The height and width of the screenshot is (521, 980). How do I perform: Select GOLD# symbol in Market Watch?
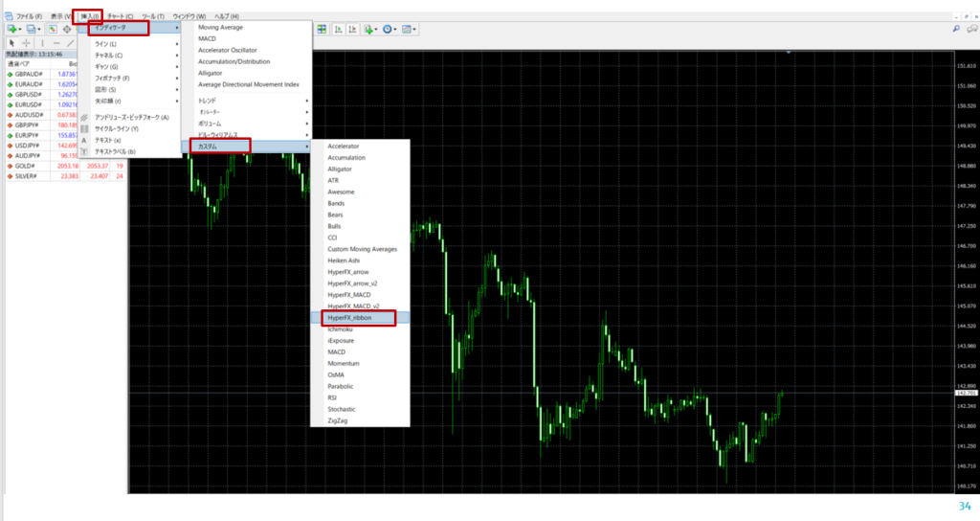[x=25, y=166]
